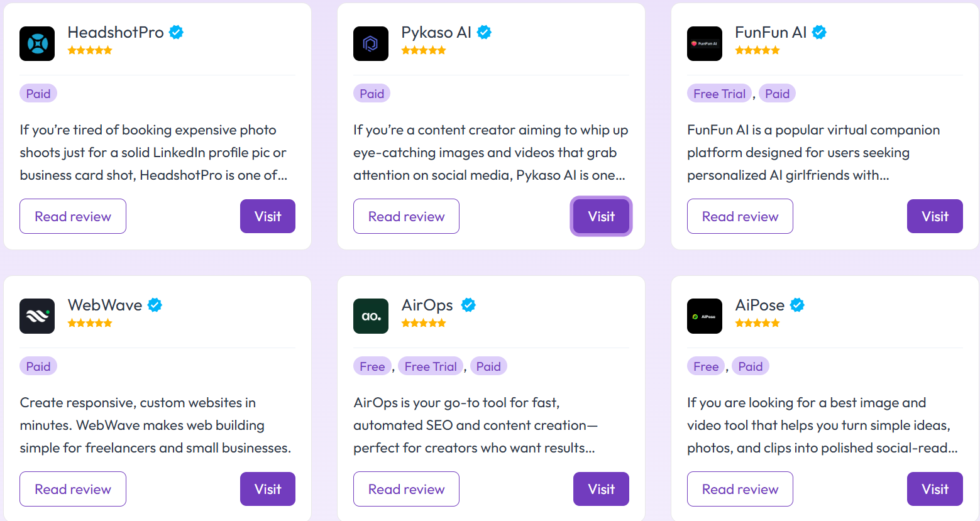Screen dimensions: 980x521
Task: Open the review for HeadshotPro
Action: click(x=72, y=216)
